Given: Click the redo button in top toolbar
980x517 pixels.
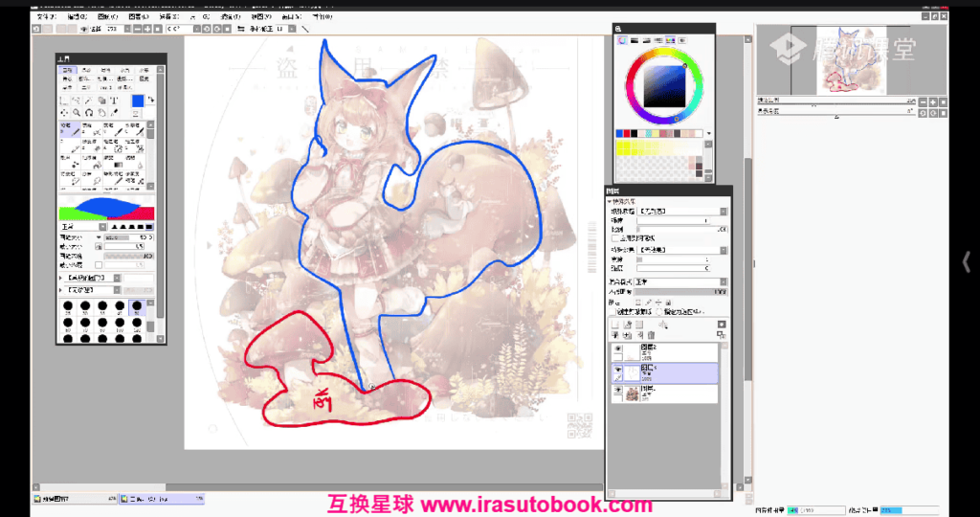Looking at the screenshot, I should 48,29.
